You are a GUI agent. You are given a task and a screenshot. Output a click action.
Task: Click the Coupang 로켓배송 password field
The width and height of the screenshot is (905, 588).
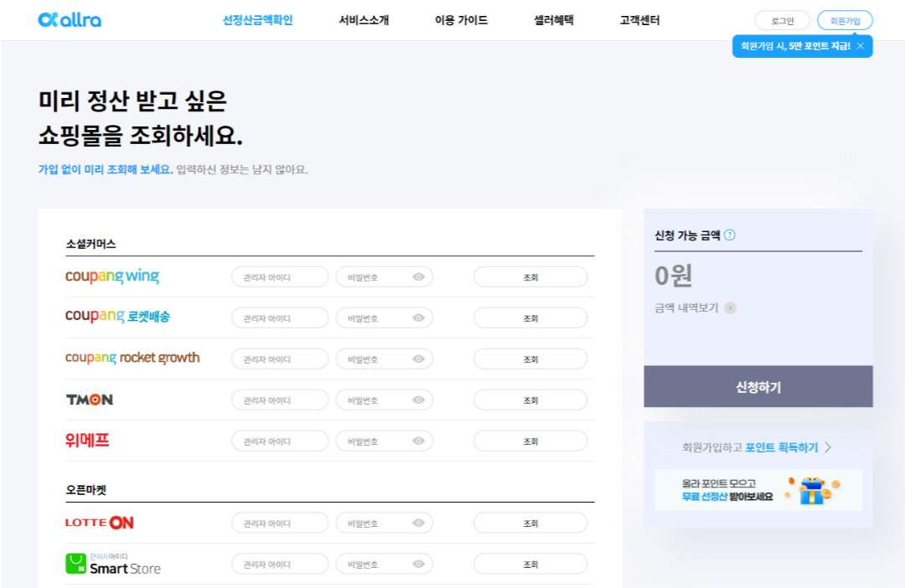pos(385,318)
